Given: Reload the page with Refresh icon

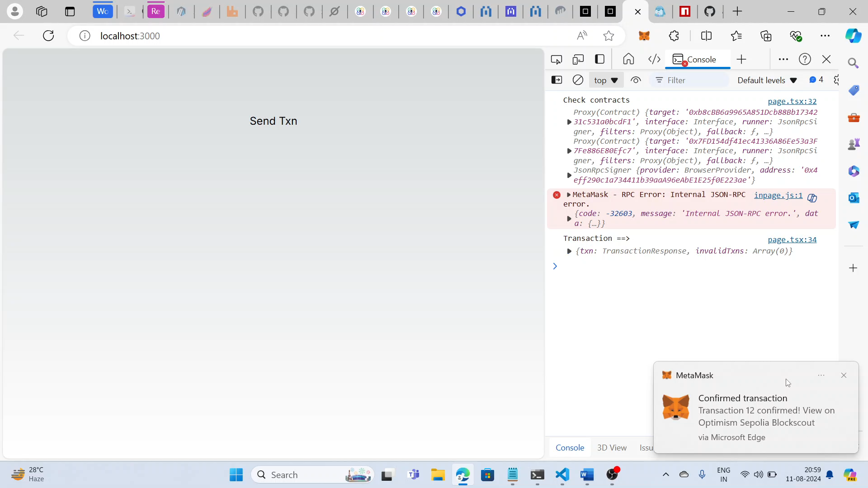Looking at the screenshot, I should [x=48, y=36].
